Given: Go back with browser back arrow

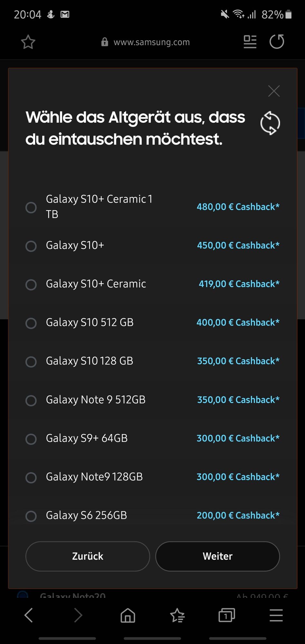Looking at the screenshot, I should click(29, 615).
